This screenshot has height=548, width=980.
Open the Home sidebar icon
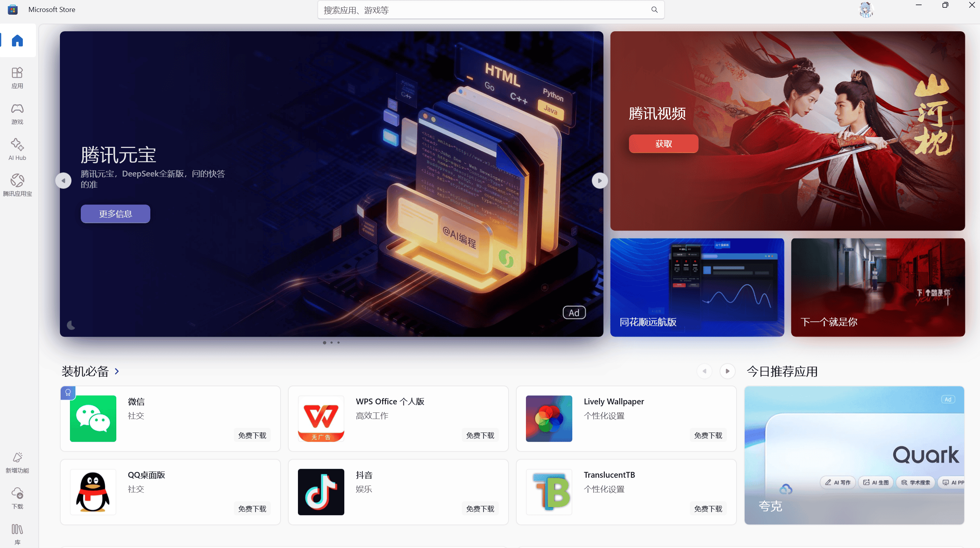17,41
